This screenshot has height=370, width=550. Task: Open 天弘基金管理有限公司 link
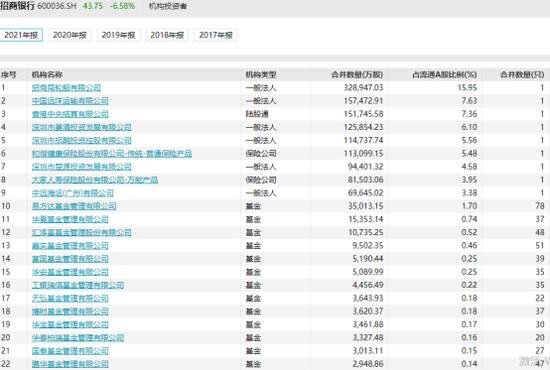click(70, 298)
